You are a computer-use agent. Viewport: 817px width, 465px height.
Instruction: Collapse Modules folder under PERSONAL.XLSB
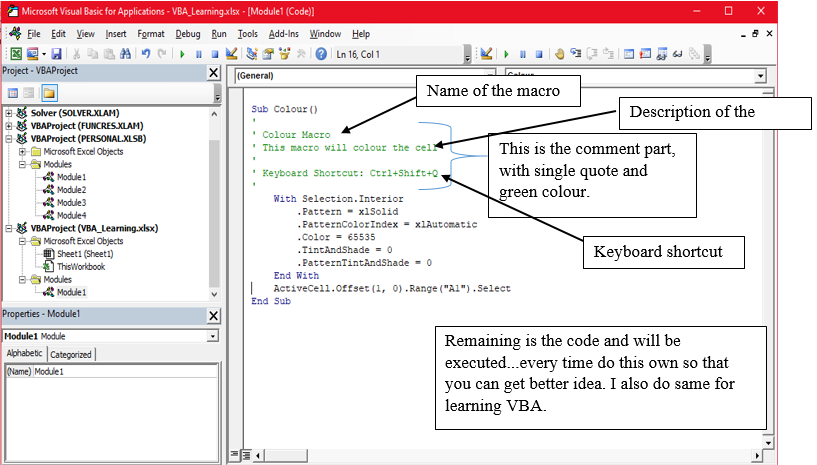click(22, 164)
